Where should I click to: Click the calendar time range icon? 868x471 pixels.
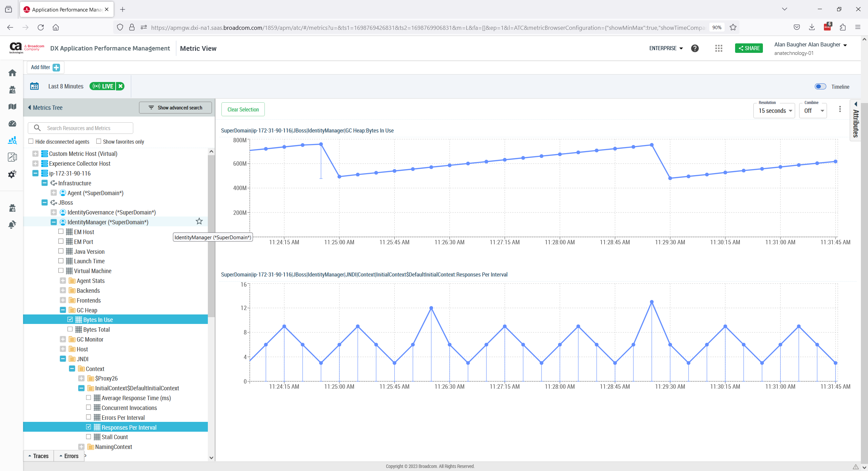pyautogui.click(x=35, y=86)
